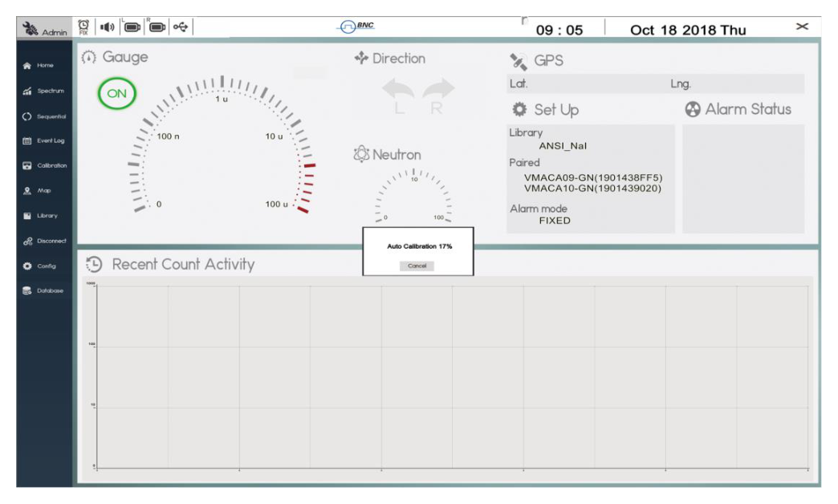Click the Direction arrows icon
This screenshot has height=504, width=838.
pos(361,58)
